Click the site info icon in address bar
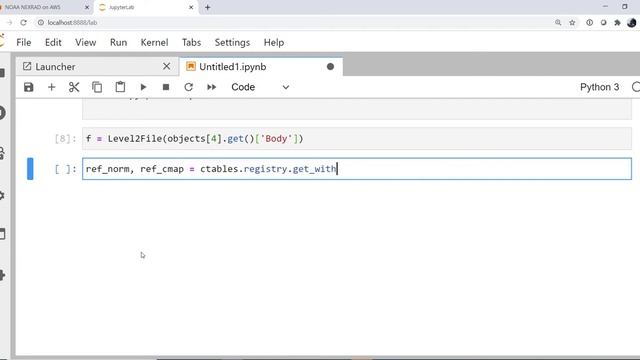This screenshot has height=360, width=640. click(41, 23)
